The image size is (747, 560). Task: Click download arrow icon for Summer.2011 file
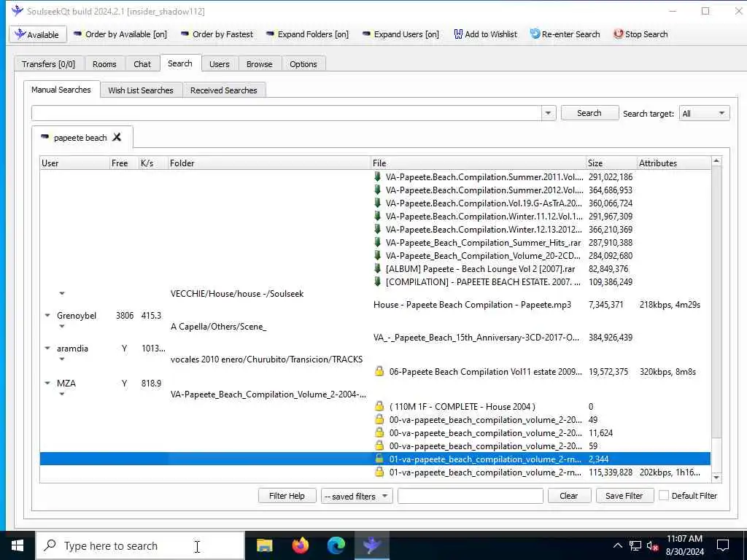pyautogui.click(x=377, y=176)
